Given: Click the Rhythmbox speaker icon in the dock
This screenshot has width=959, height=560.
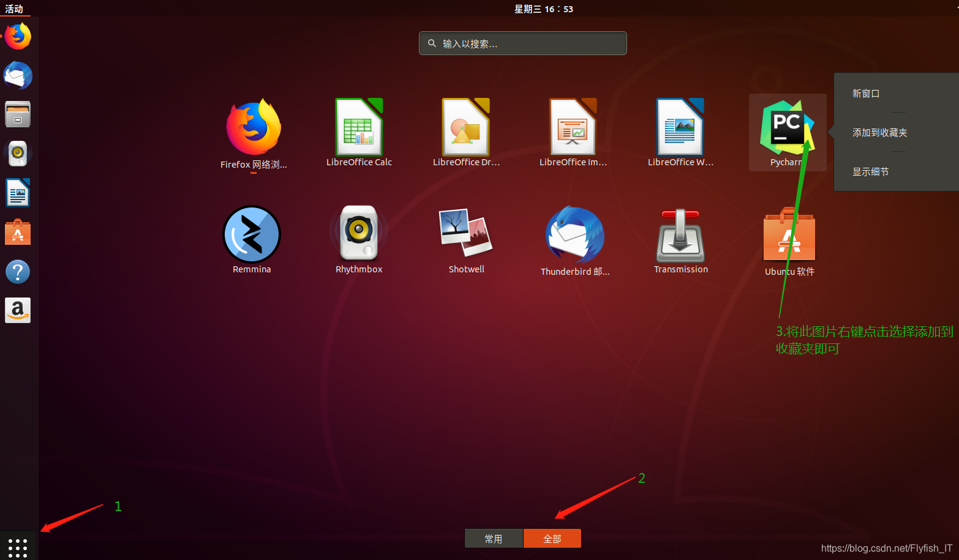Looking at the screenshot, I should point(18,154).
